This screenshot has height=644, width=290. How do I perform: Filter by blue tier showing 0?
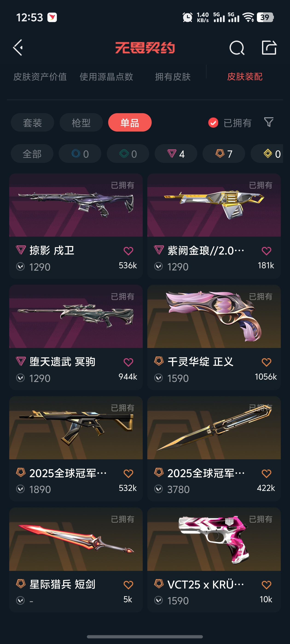80,153
